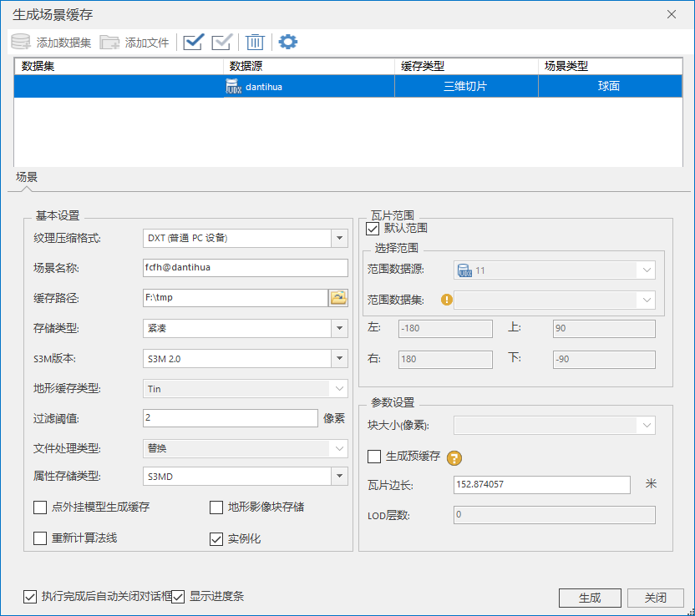Enable 重新计算法线 checkbox
695x616 pixels.
click(40, 538)
